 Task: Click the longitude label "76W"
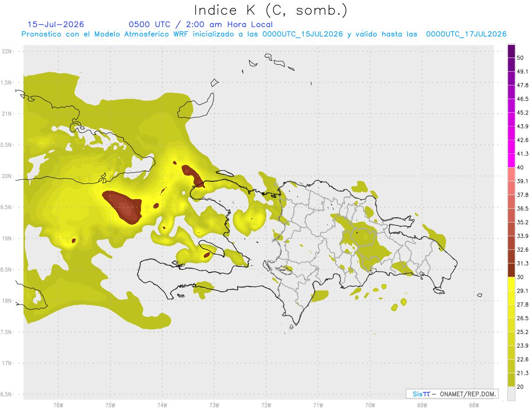click(58, 405)
